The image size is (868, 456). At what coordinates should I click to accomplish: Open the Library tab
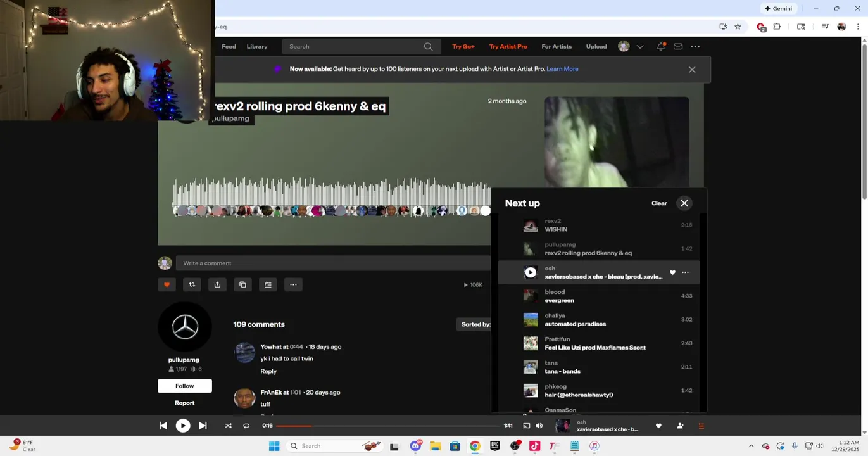257,46
